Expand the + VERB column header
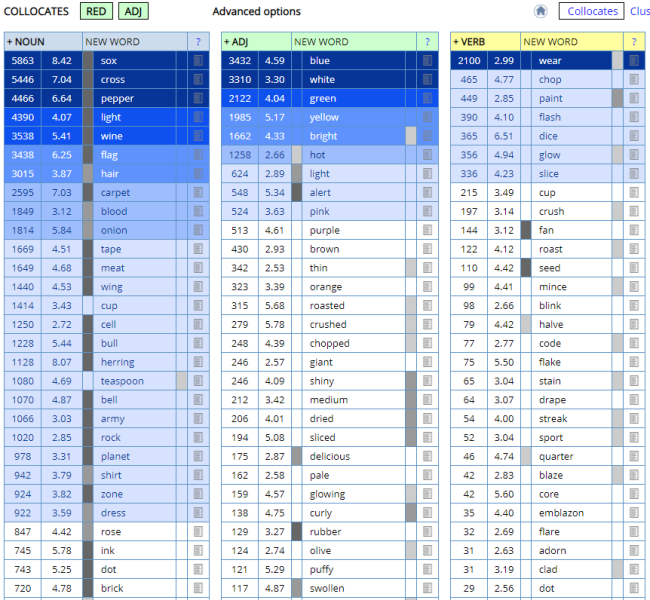Image resolution: width=650 pixels, height=600 pixels. coord(469,42)
